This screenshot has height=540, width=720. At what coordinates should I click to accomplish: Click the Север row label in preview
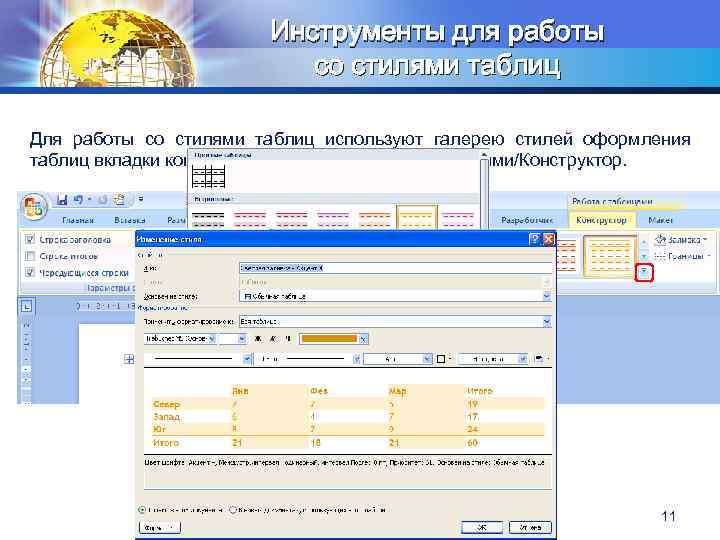(x=166, y=405)
